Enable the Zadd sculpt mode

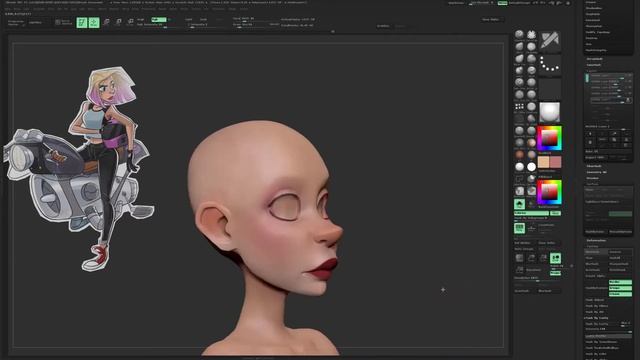[189, 20]
